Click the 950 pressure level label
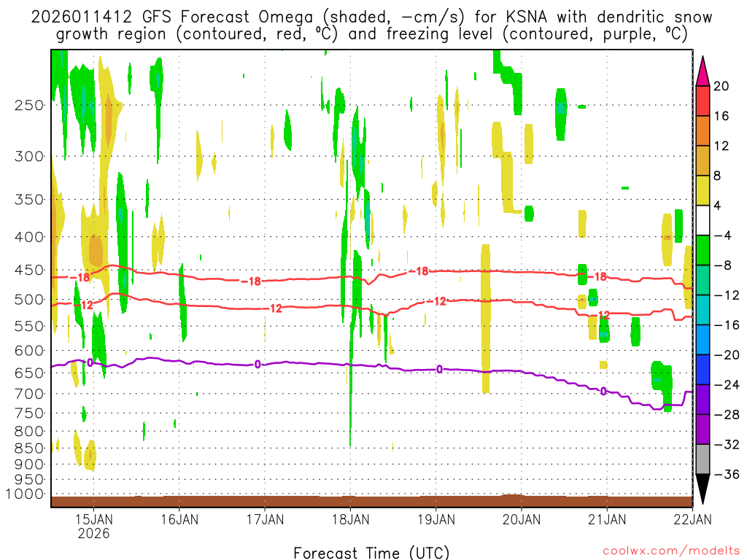The width and height of the screenshot is (747, 560). [29, 480]
